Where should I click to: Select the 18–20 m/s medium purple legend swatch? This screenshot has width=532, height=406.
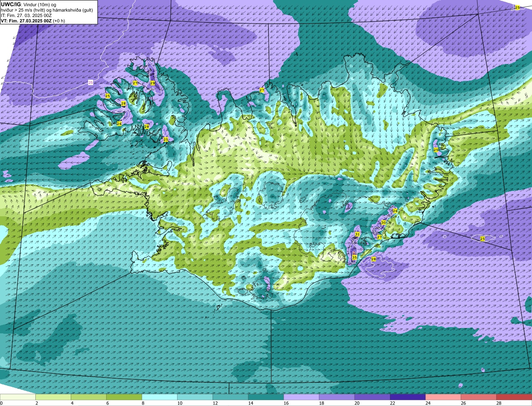(x=337, y=397)
